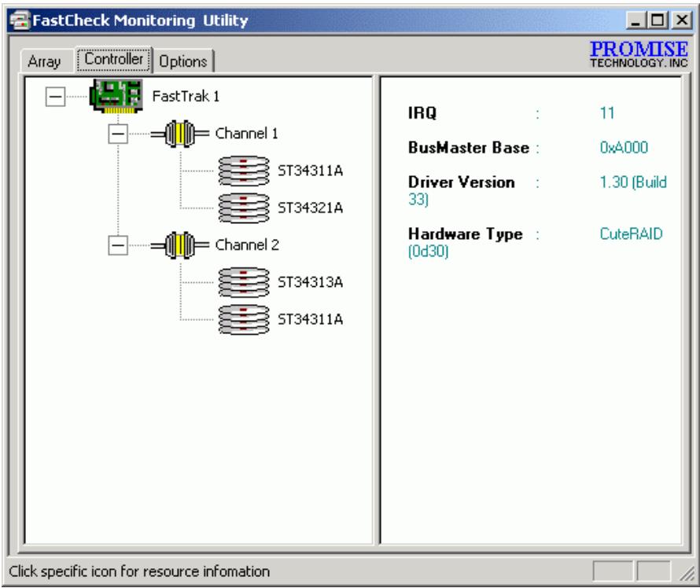Select the Channel 2 label

coord(247,245)
